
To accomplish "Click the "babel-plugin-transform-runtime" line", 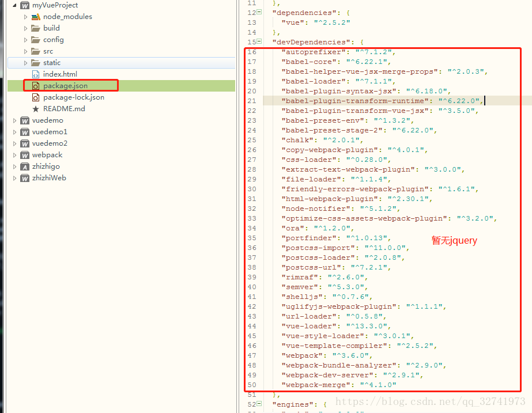I will [x=382, y=101].
